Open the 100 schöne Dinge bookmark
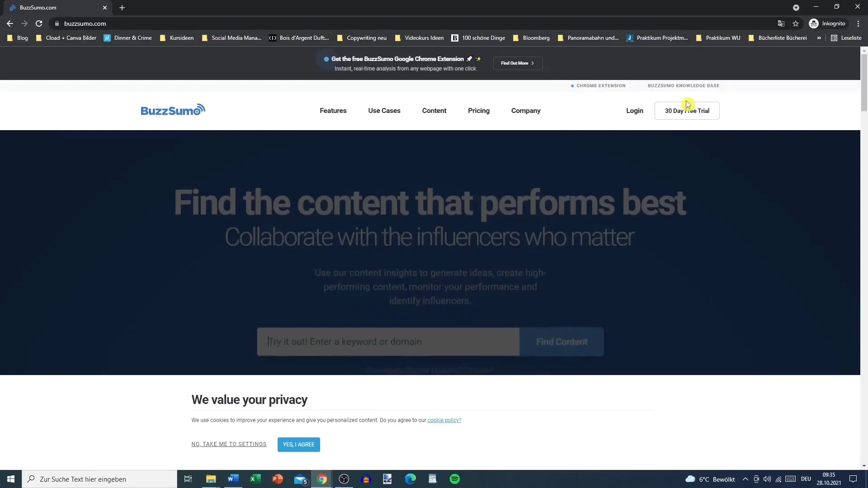The height and width of the screenshot is (488, 868). click(x=478, y=38)
